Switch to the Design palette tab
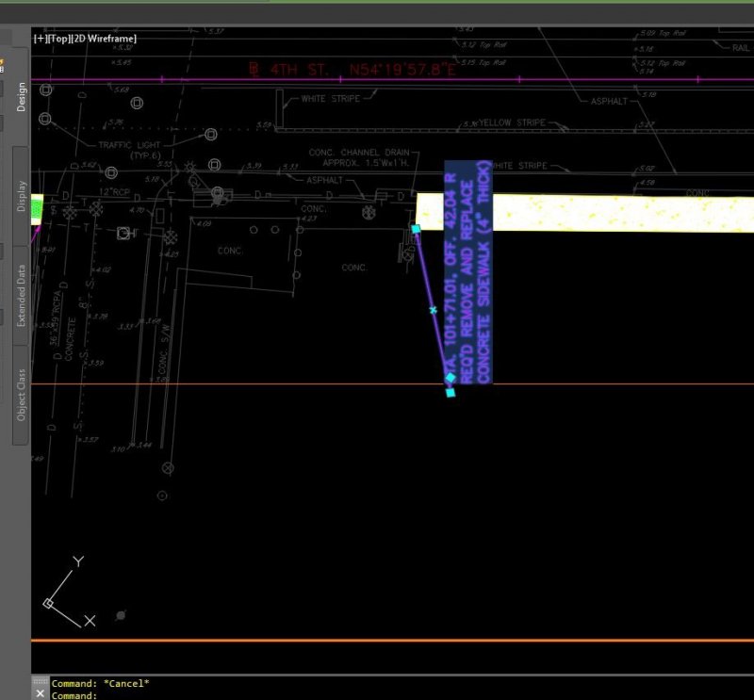The image size is (754, 700). click(x=21, y=103)
